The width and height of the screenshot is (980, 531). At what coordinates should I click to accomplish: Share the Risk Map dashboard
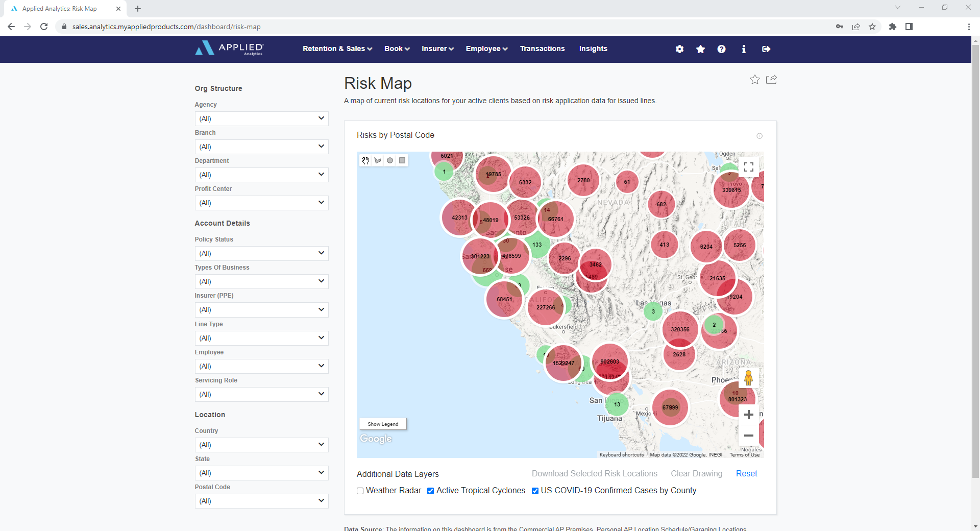(x=772, y=79)
